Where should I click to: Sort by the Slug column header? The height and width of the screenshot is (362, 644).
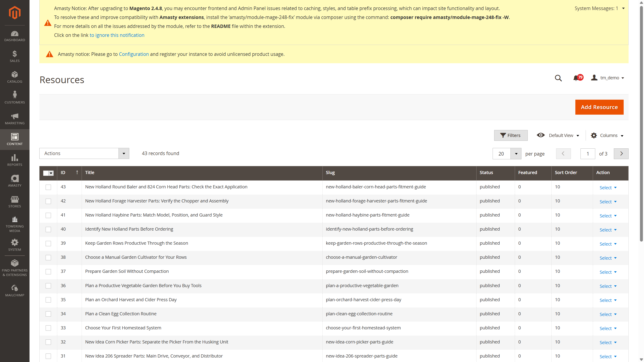(x=330, y=172)
